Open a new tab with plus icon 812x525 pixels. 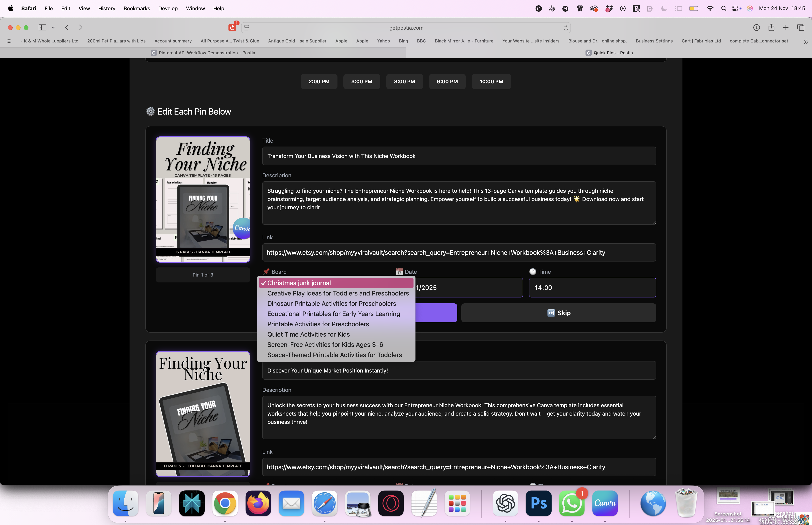pyautogui.click(x=786, y=28)
